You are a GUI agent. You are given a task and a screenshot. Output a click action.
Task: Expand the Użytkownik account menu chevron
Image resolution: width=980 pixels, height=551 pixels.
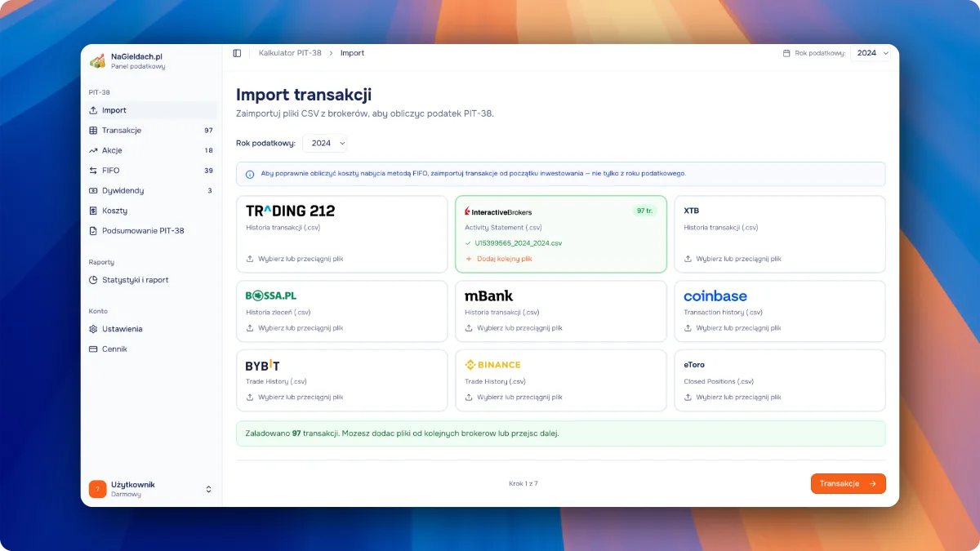[x=208, y=489]
